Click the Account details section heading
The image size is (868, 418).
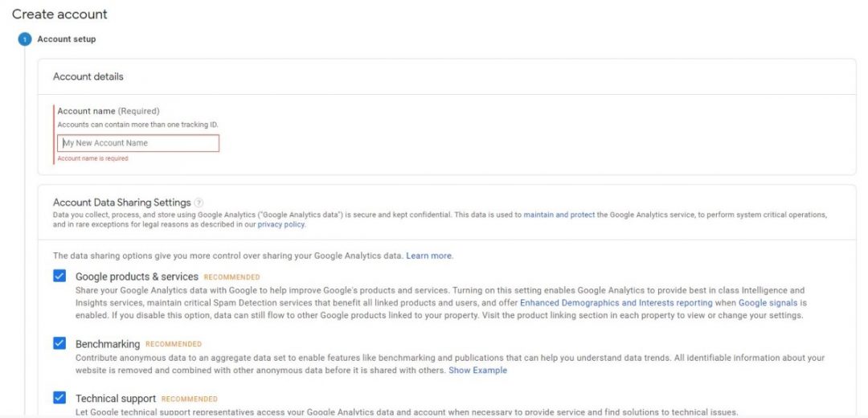[88, 77]
